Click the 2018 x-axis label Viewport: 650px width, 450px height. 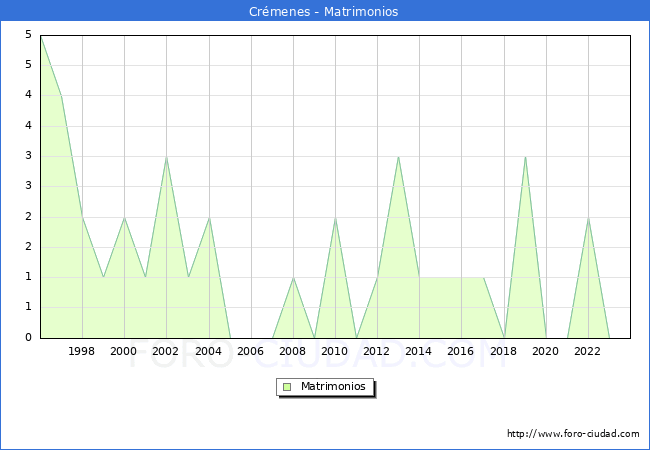[504, 351]
